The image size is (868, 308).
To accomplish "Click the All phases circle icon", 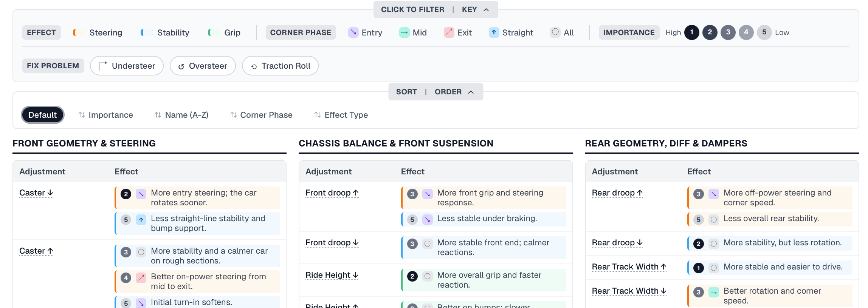I will (555, 32).
